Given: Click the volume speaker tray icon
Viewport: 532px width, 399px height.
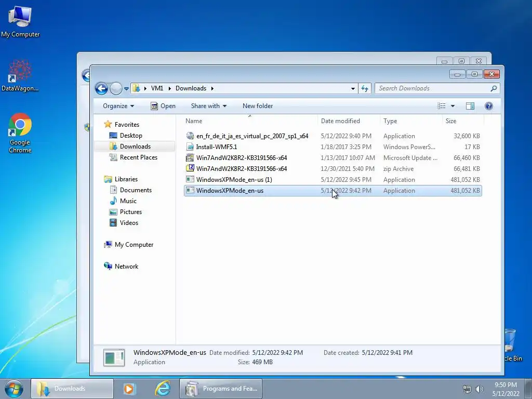Looking at the screenshot, I should tap(480, 389).
